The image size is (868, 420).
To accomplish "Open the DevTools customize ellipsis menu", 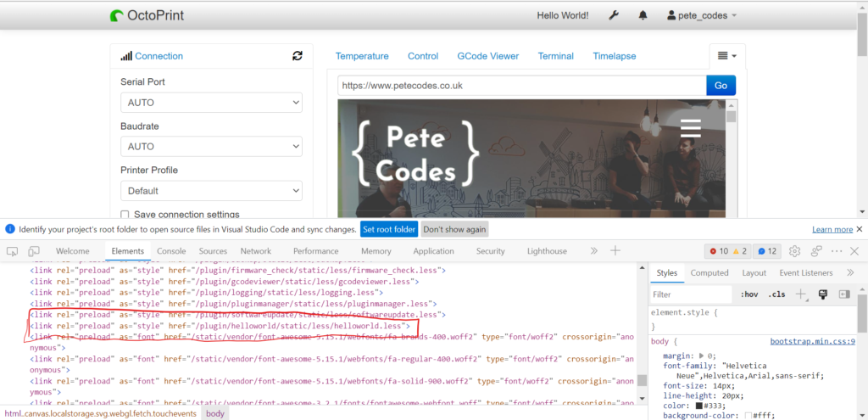I will tap(837, 251).
